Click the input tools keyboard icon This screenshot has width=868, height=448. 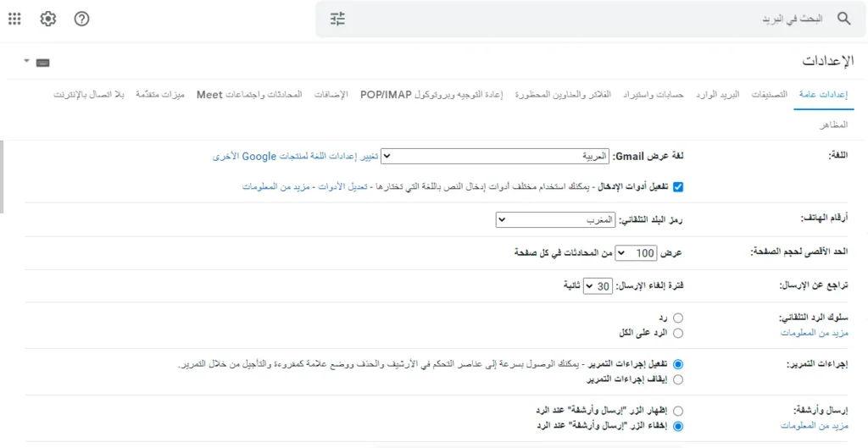pos(42,63)
